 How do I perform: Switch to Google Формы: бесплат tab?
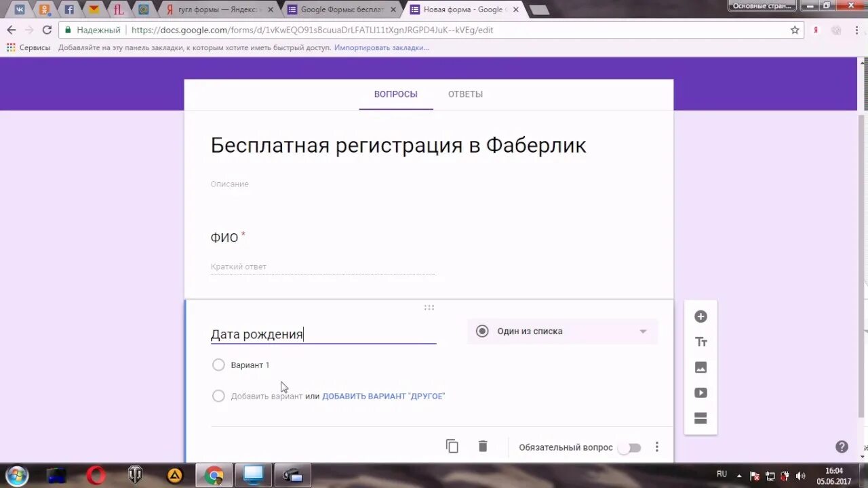coord(342,9)
